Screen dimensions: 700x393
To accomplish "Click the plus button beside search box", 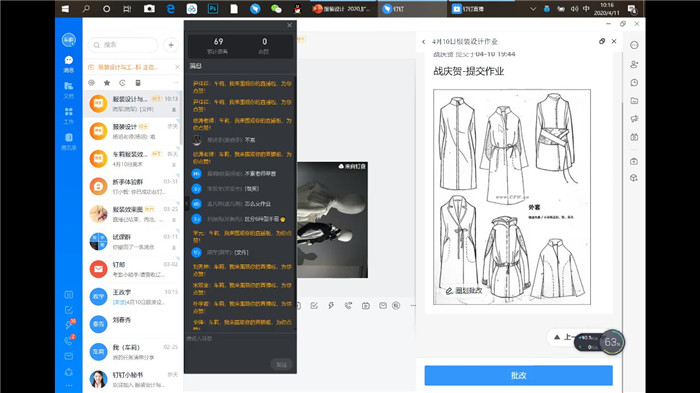I will coord(171,45).
